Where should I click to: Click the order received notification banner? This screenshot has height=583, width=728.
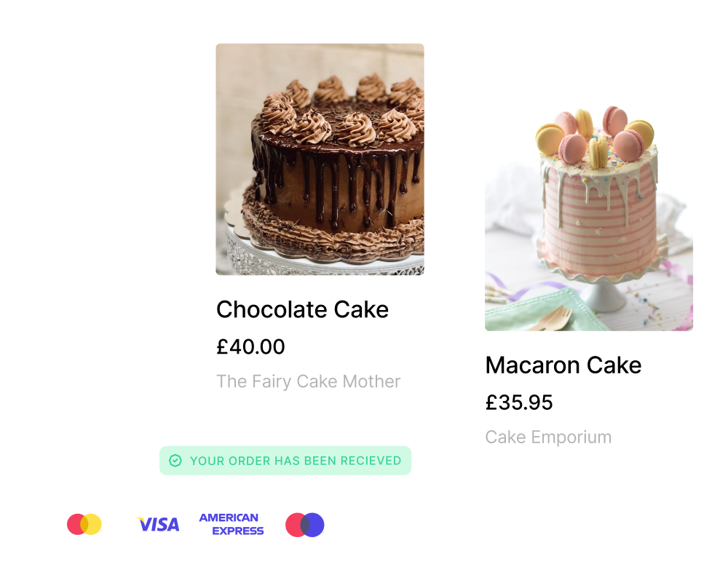(285, 461)
